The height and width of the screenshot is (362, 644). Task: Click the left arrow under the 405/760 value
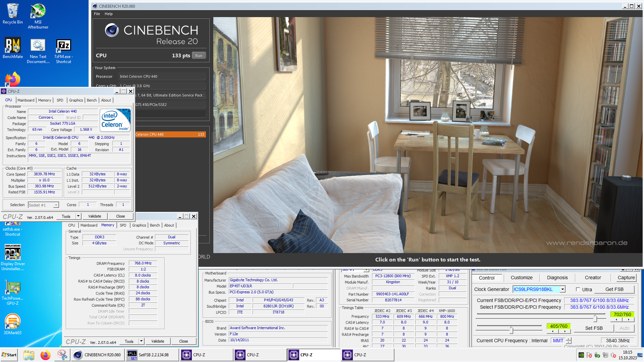coord(553,331)
